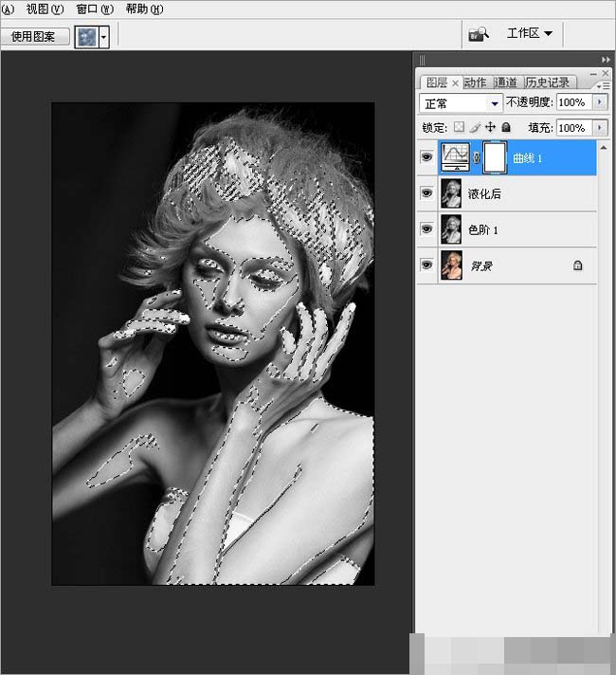
Task: Hide the 曲线 1 layer
Action: click(x=426, y=157)
